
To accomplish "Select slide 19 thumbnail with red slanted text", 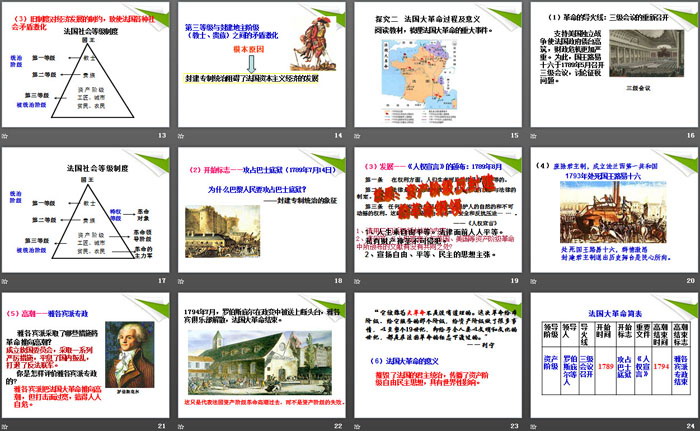I will (438, 210).
